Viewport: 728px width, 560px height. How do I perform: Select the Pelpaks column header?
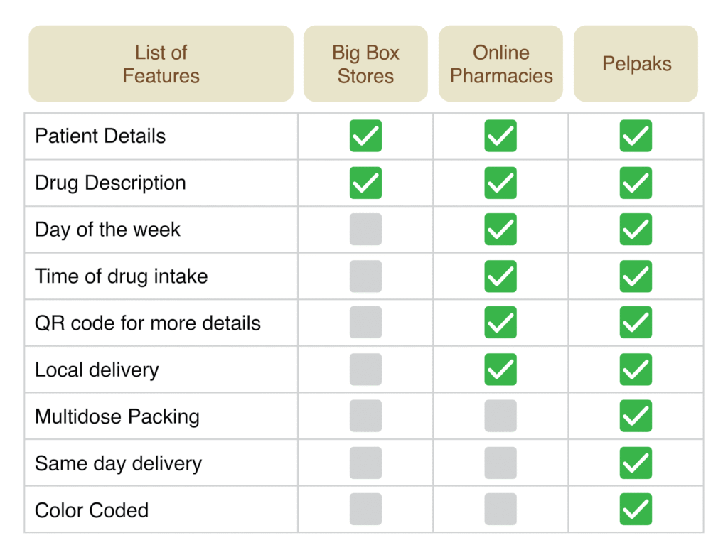[x=636, y=64]
